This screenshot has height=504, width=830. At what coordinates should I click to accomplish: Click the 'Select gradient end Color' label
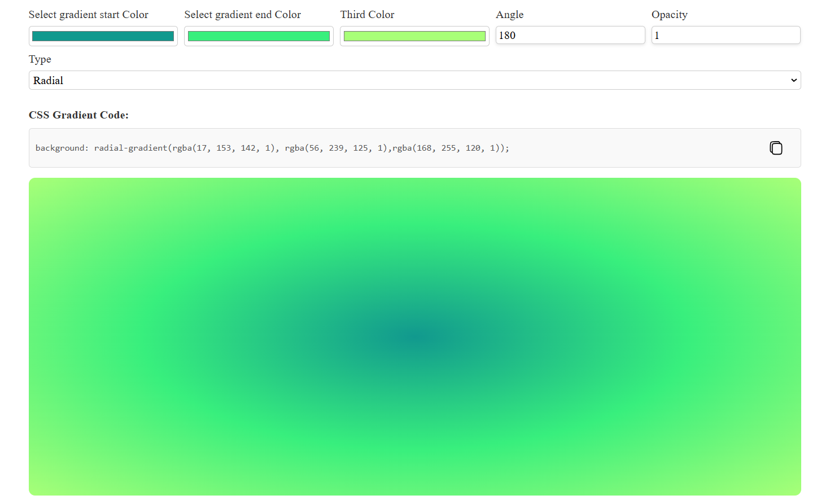tap(243, 15)
